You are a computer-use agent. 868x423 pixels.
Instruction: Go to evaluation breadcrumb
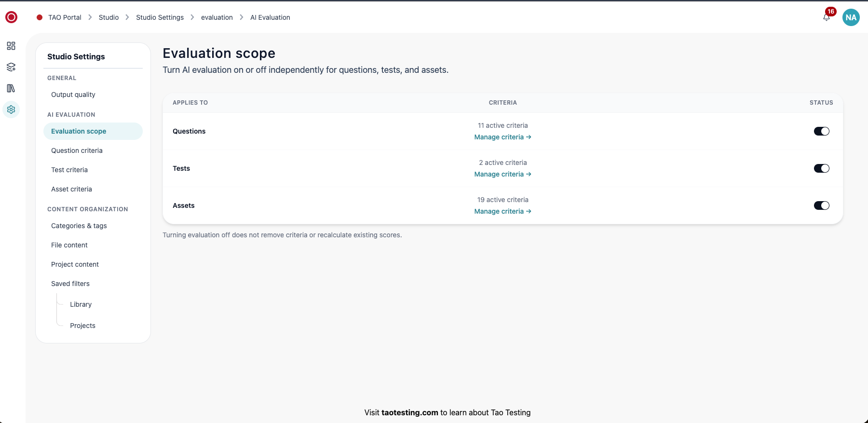[x=217, y=17]
